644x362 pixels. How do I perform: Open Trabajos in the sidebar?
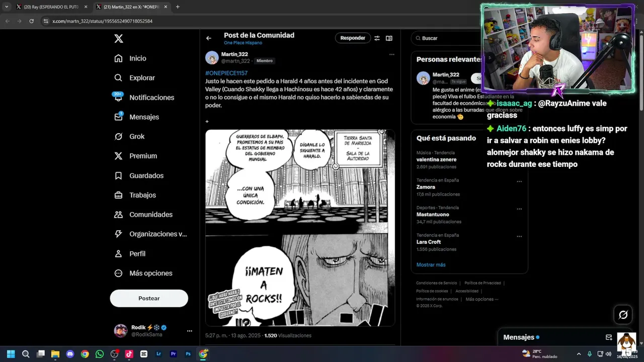coord(135,195)
